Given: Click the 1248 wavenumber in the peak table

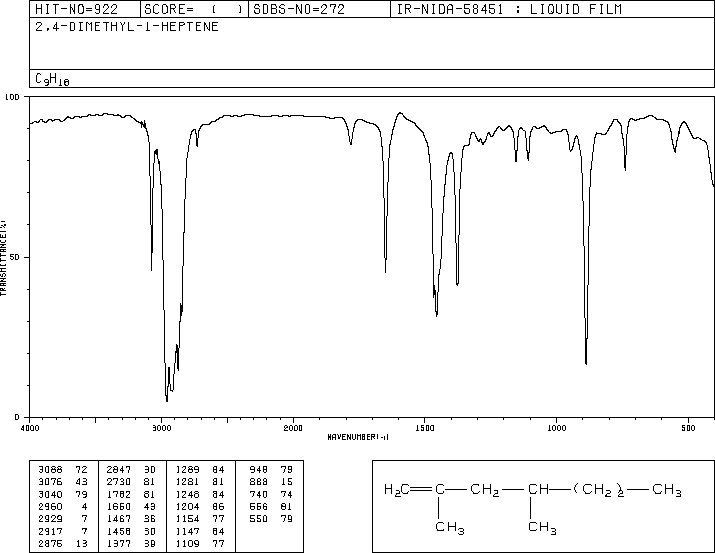Looking at the screenshot, I should coord(187,494).
